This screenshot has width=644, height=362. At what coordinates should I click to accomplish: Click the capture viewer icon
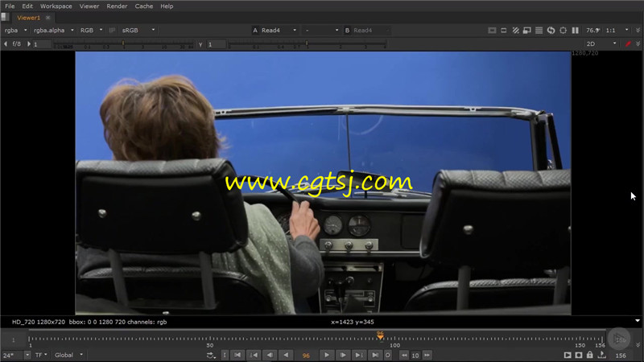(578, 356)
